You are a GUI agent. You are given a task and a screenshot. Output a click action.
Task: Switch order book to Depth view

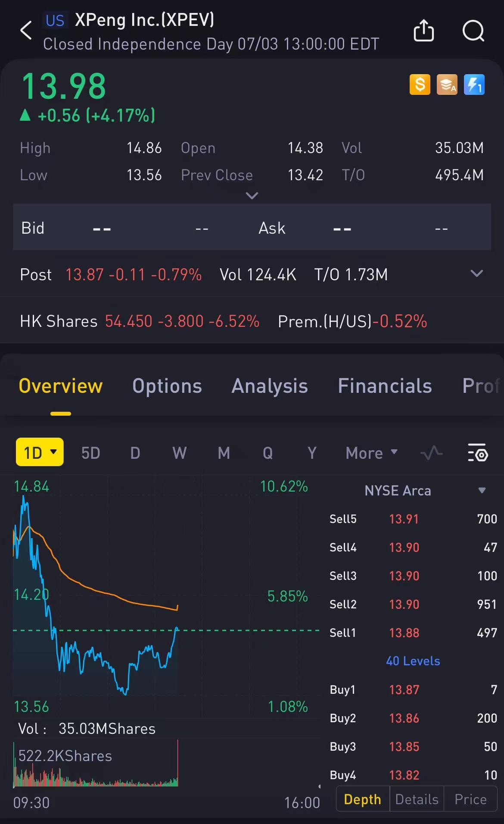click(x=362, y=799)
